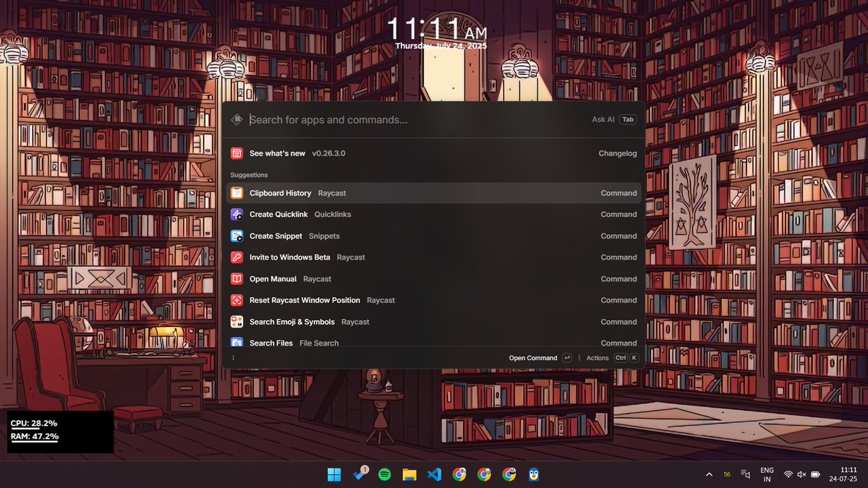Select the Create Snippet command
Image resolution: width=868 pixels, height=488 pixels.
click(433, 236)
